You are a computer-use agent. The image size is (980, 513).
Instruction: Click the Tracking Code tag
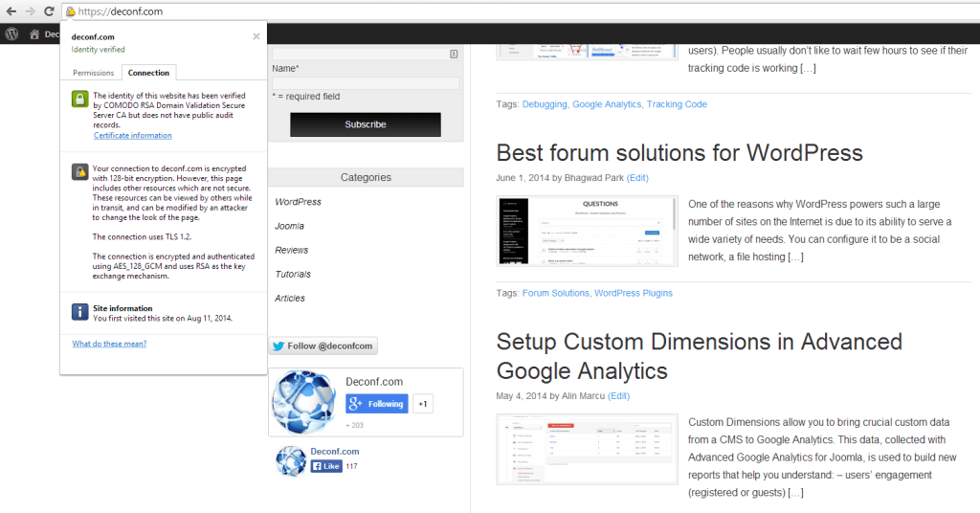pos(677,104)
